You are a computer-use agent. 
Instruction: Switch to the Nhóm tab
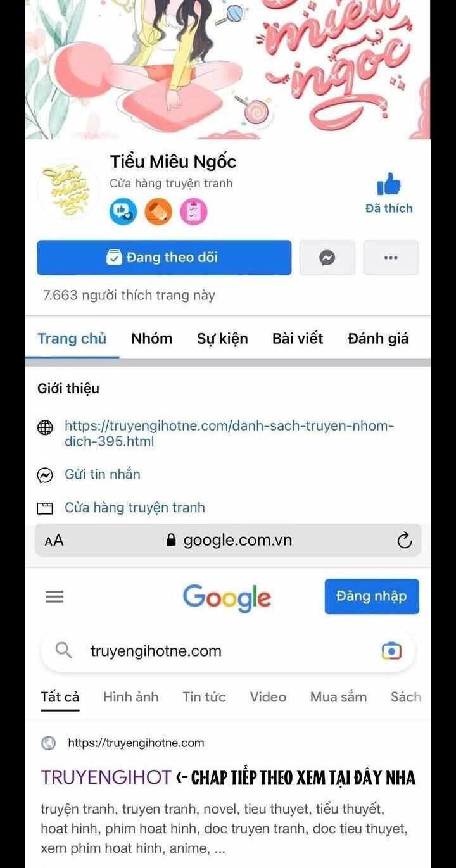152,339
